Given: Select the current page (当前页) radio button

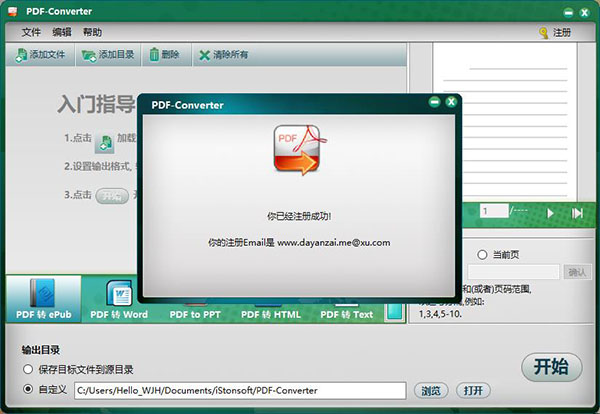Looking at the screenshot, I should pyautogui.click(x=482, y=255).
